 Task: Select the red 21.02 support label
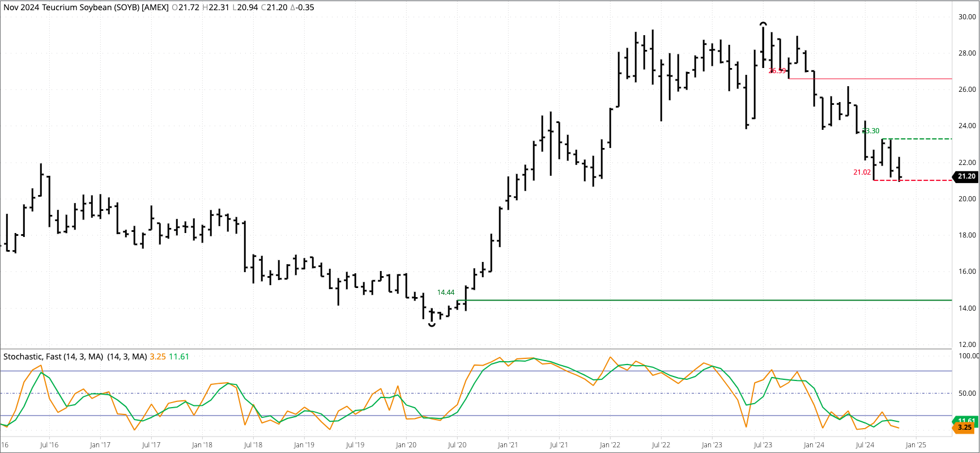(862, 172)
